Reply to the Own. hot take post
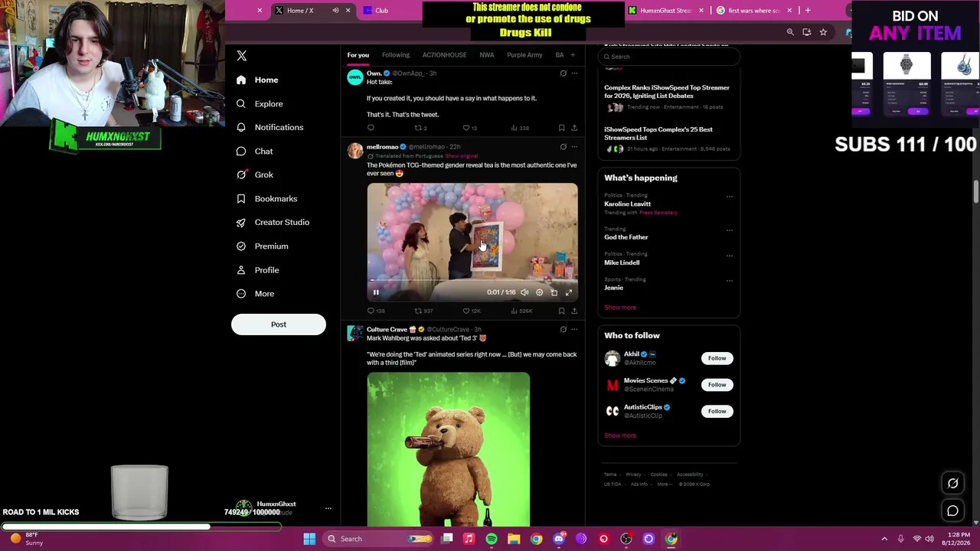The width and height of the screenshot is (980, 551). (x=371, y=128)
